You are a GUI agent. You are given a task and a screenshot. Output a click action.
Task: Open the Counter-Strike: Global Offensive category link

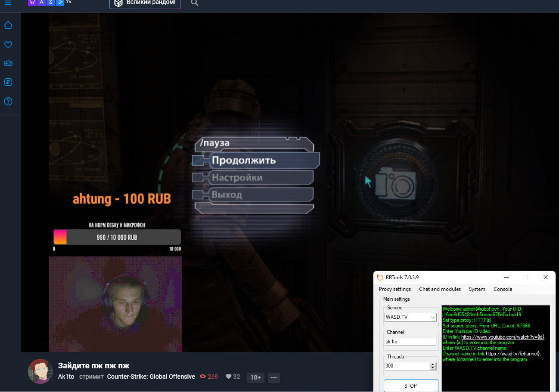point(151,377)
